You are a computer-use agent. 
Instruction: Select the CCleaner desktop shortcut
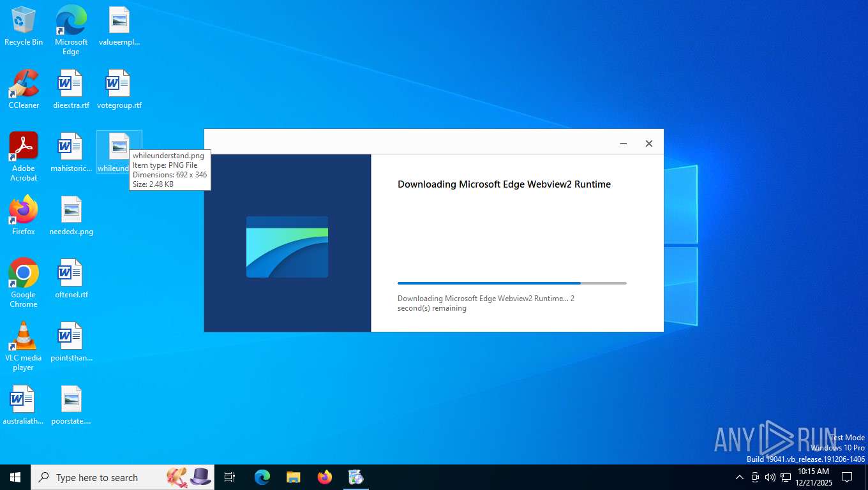[24, 89]
